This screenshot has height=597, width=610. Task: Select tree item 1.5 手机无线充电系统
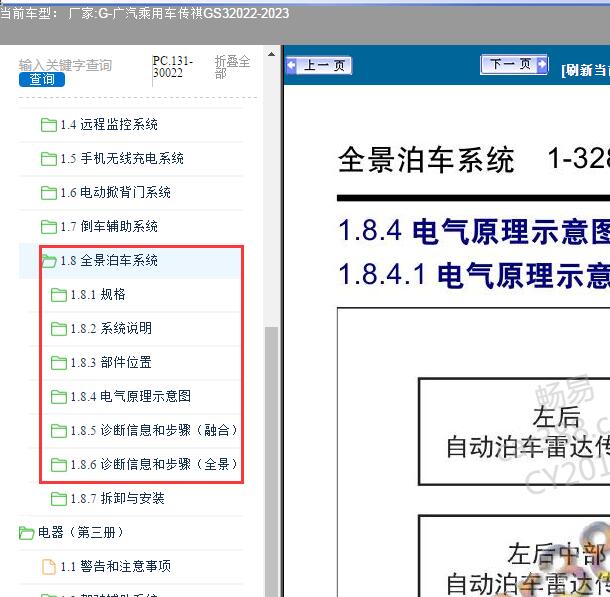tap(122, 158)
